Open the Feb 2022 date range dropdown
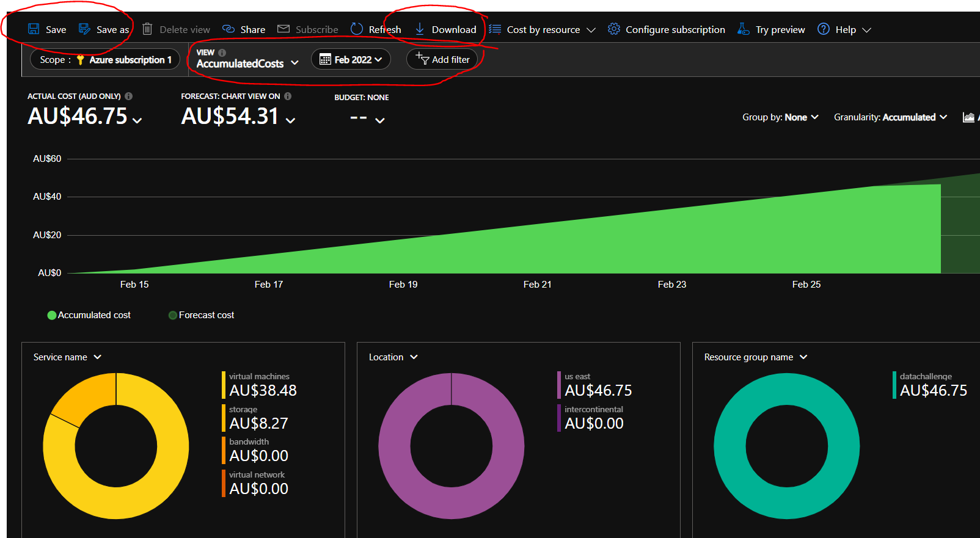 (x=351, y=59)
